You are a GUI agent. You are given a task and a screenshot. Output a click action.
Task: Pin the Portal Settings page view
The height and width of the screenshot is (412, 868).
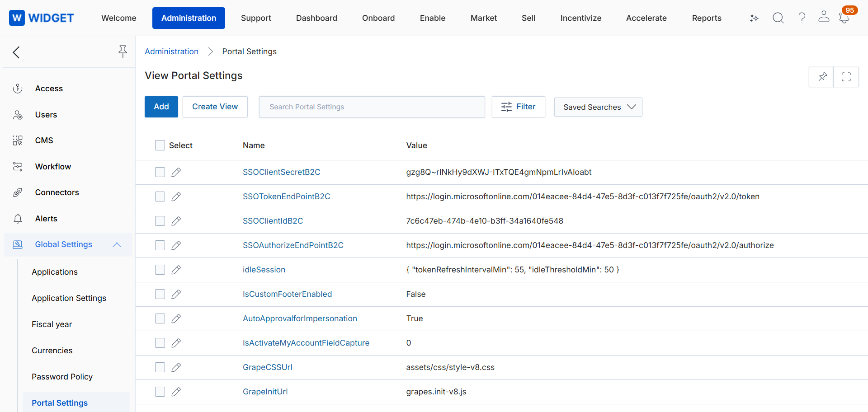coord(822,77)
